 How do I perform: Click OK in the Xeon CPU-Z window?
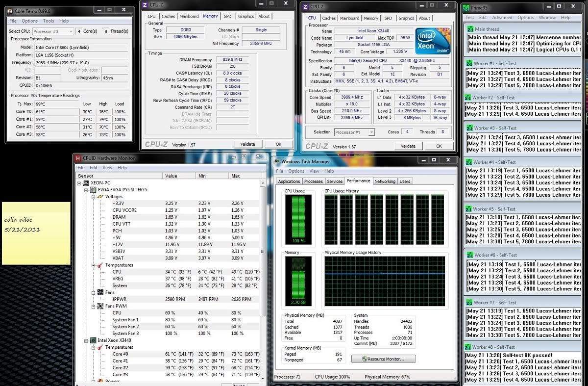439,146
